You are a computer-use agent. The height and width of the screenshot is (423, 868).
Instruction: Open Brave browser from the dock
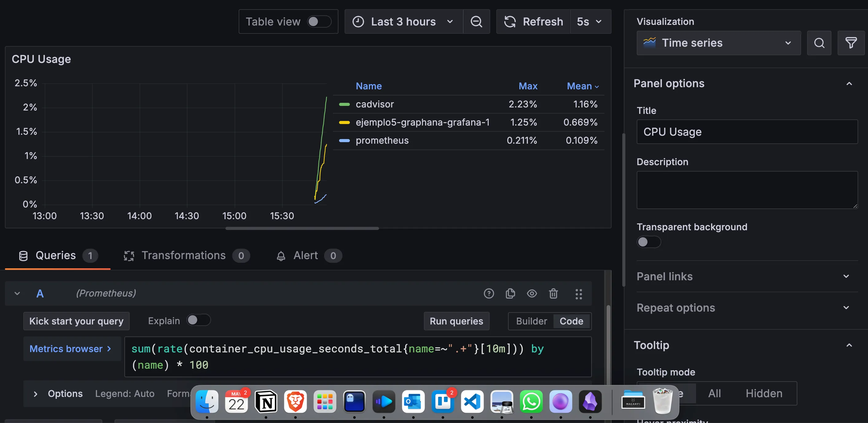click(x=295, y=402)
